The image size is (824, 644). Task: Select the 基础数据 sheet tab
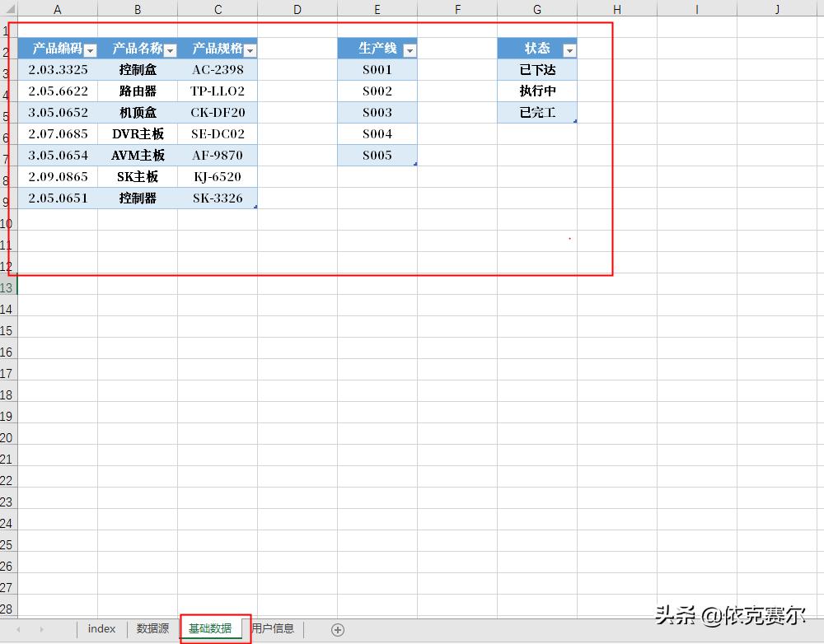(213, 628)
